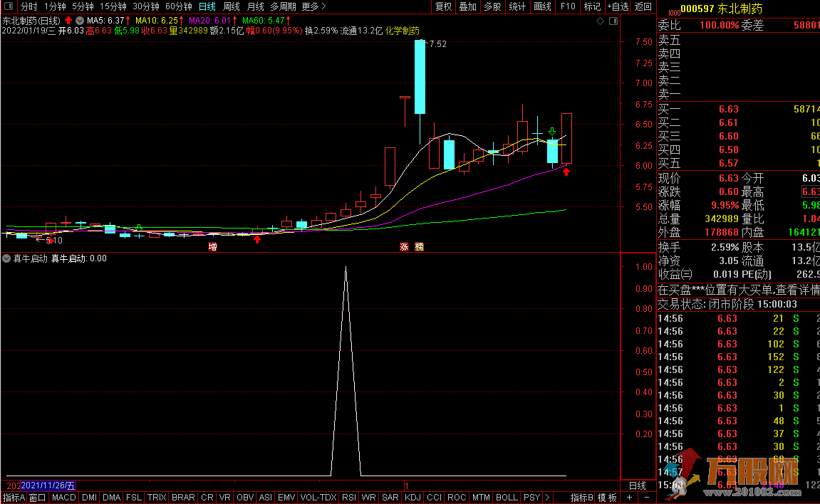Switch to the 5分钟 period
The height and width of the screenshot is (504, 820).
coord(83,6)
